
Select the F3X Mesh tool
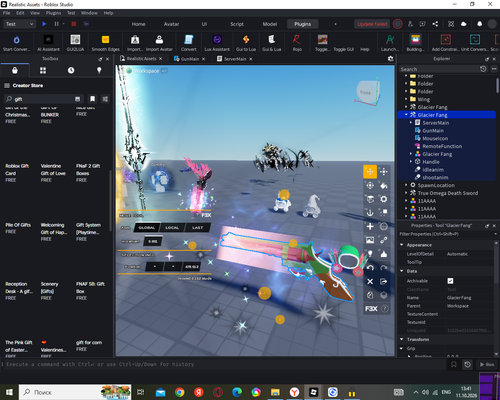point(384,227)
